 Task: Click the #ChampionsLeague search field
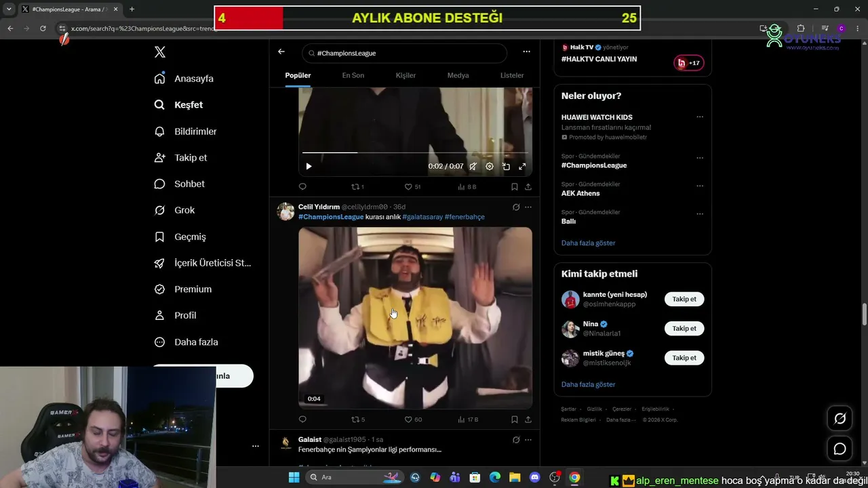[x=404, y=53]
